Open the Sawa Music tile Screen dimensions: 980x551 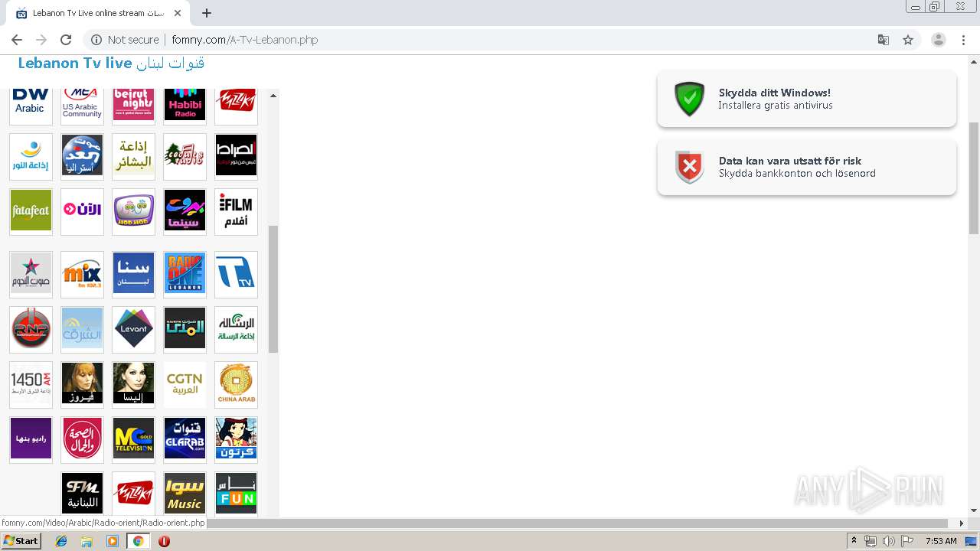pos(185,494)
